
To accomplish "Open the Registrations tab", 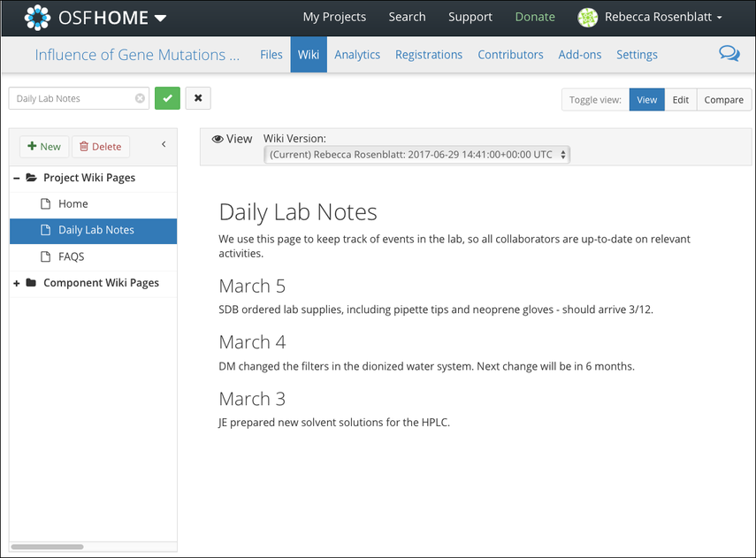I will (x=429, y=55).
